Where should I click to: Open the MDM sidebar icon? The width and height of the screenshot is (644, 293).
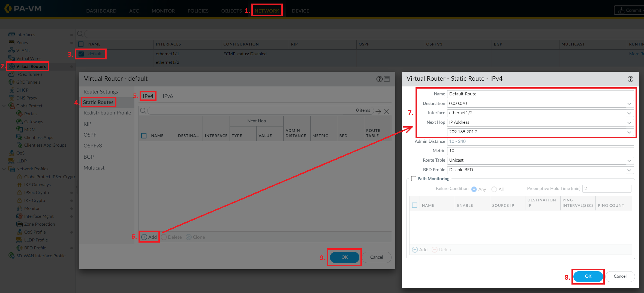pos(19,129)
